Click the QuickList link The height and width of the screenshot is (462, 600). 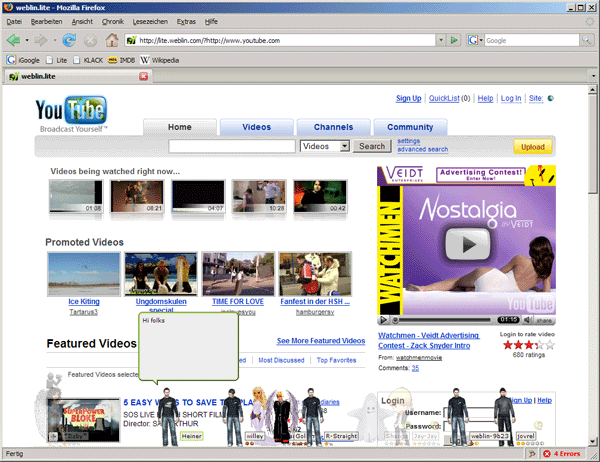(x=444, y=98)
